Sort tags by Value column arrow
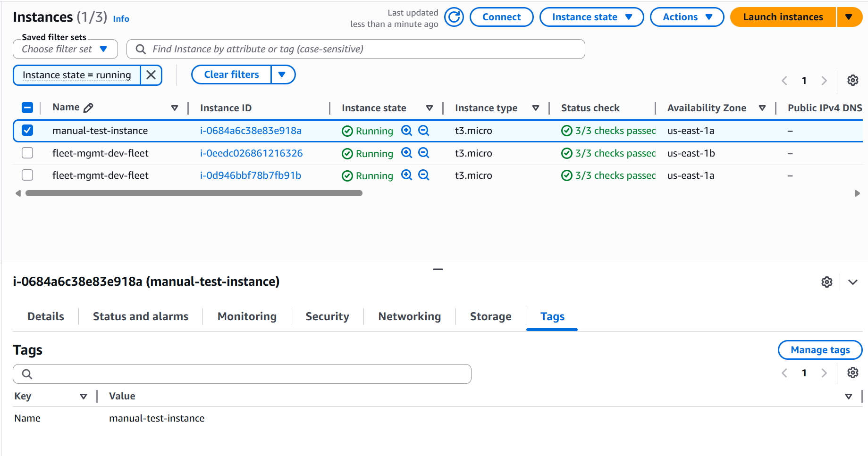This screenshot has height=456, width=868. pyautogui.click(x=849, y=397)
